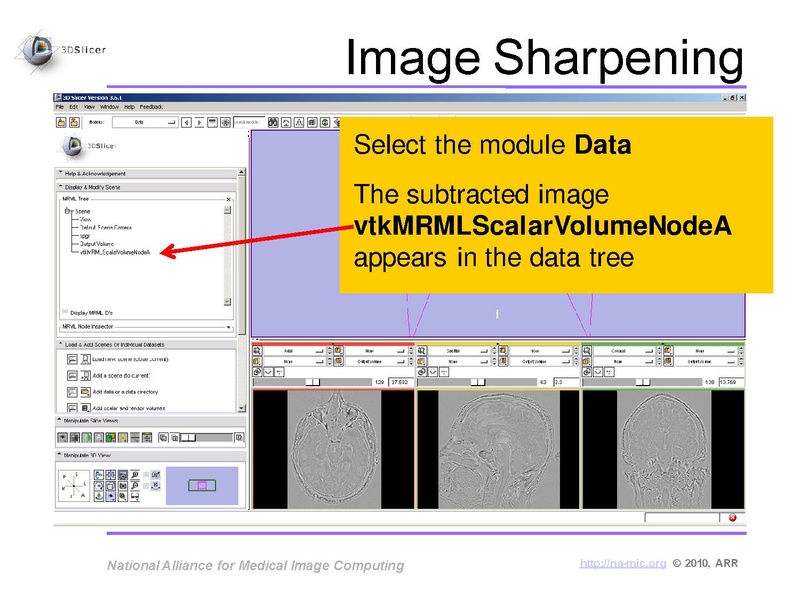Open the Feedback menu

pos(151,107)
